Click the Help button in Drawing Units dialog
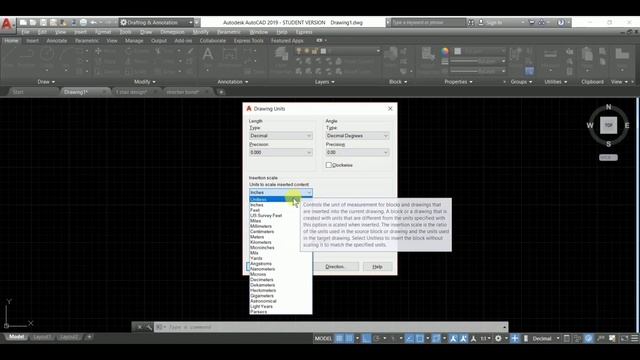 click(377, 267)
